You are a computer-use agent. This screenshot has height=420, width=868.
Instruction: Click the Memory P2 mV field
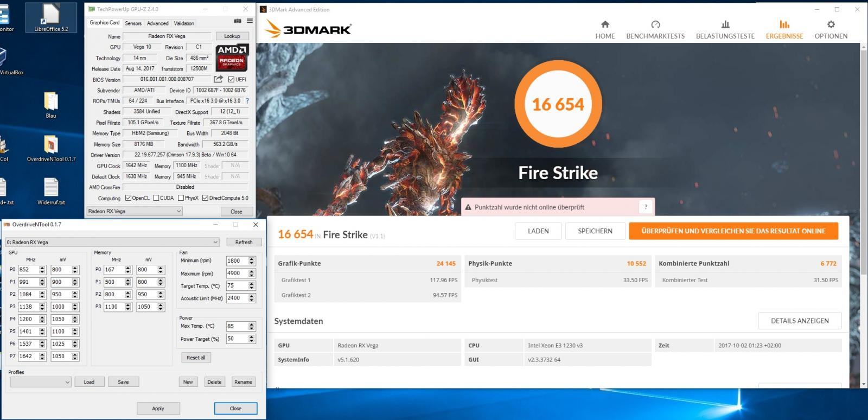tap(146, 294)
